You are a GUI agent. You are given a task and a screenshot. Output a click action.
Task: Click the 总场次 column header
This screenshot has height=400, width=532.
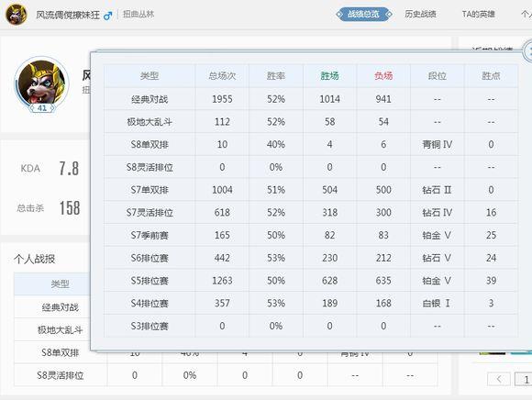(222, 76)
